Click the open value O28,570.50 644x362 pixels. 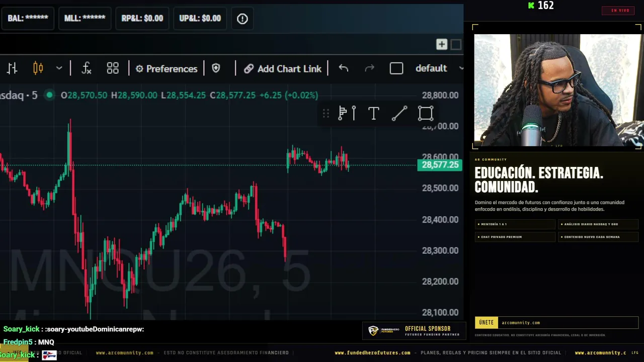pos(84,96)
